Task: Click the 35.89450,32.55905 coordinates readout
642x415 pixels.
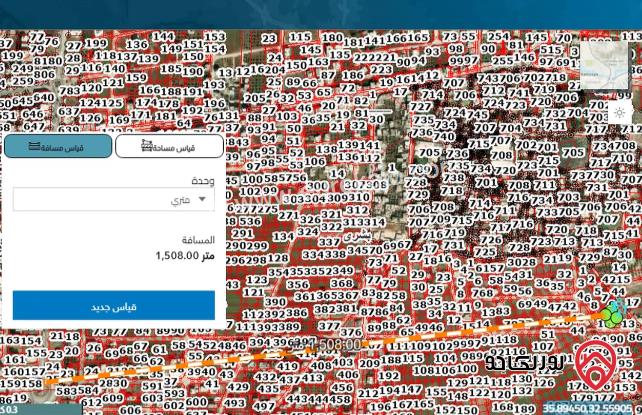Action: click(x=587, y=408)
